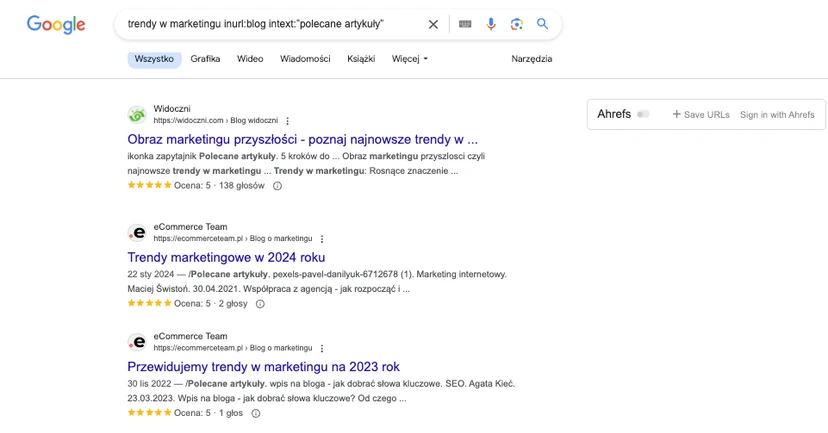Open the Książki tab
828x433 pixels.
(x=361, y=59)
